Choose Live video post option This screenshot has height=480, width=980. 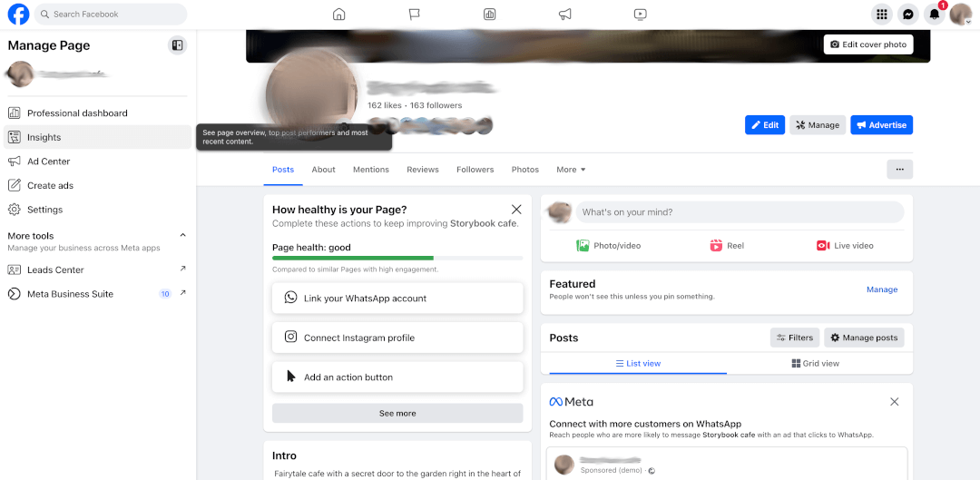pyautogui.click(x=845, y=246)
